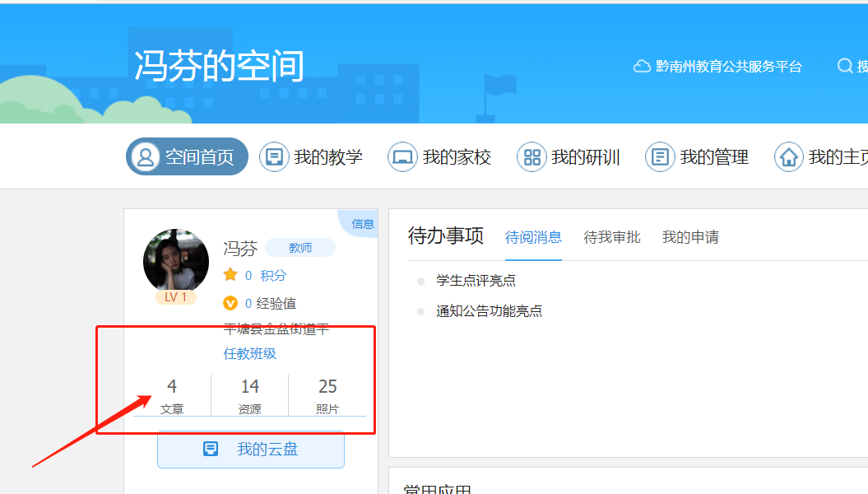Click the 我的教学 nav icon
Screen dimensions: 868x494
[274, 157]
